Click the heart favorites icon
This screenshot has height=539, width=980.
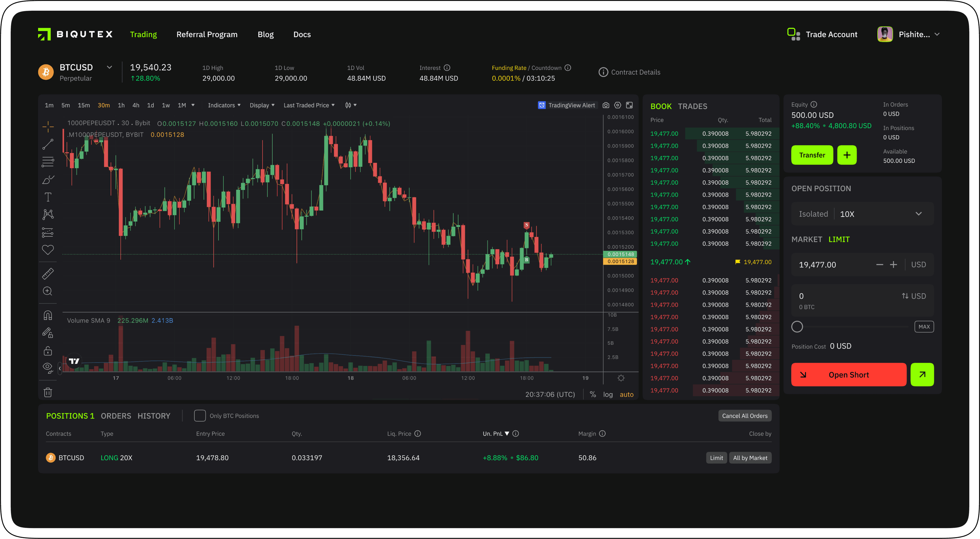point(48,250)
